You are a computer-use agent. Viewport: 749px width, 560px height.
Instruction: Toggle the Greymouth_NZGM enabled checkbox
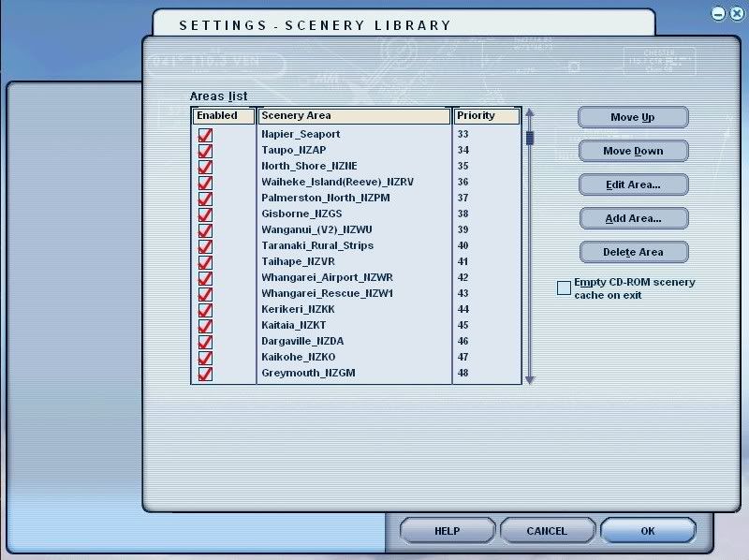[x=205, y=374]
